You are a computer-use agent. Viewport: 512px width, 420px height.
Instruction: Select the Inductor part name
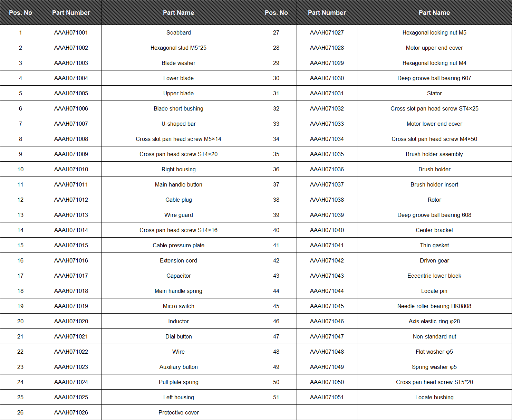pos(178,321)
